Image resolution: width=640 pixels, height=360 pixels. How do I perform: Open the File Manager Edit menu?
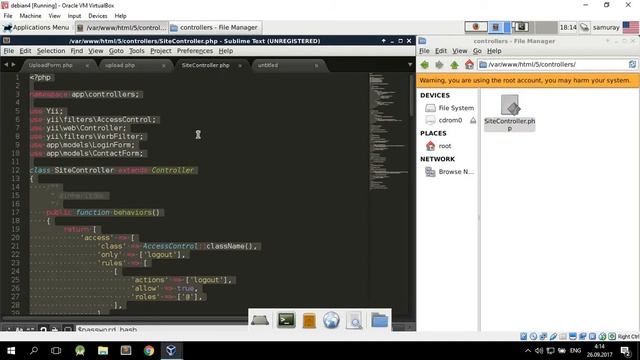point(441,51)
